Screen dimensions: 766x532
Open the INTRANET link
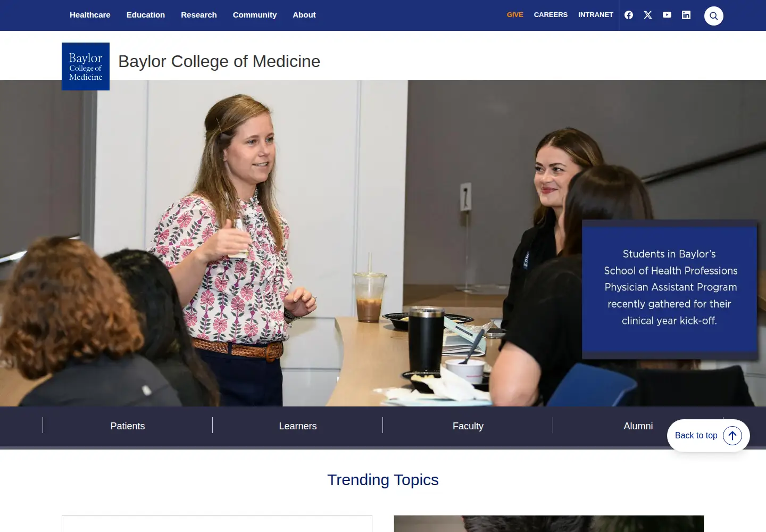(x=596, y=15)
